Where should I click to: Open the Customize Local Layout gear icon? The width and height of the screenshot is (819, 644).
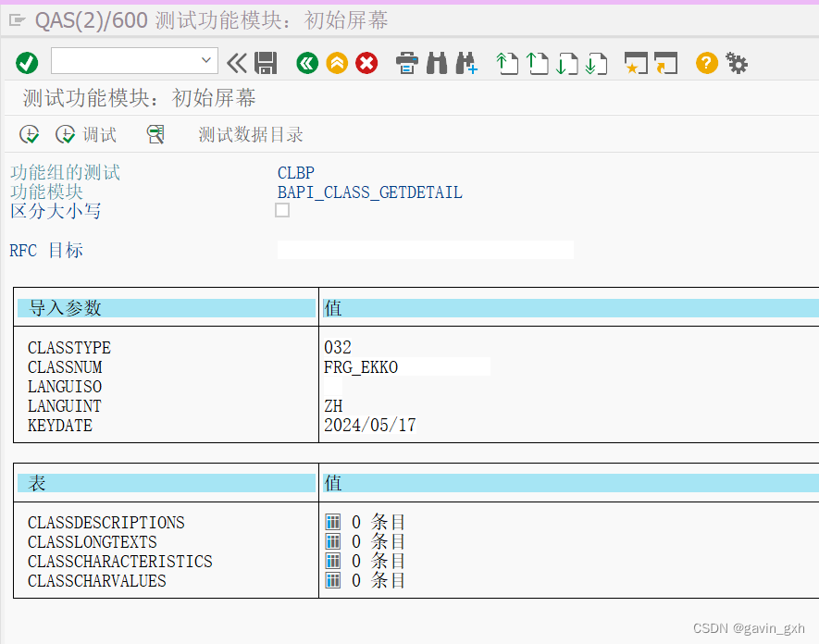(x=736, y=63)
